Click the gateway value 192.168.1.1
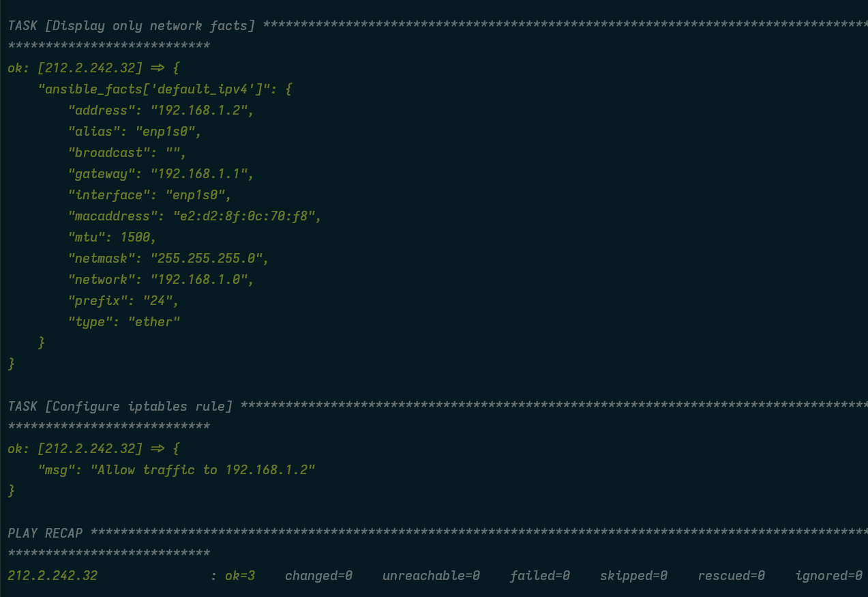The height and width of the screenshot is (597, 868). point(199,174)
